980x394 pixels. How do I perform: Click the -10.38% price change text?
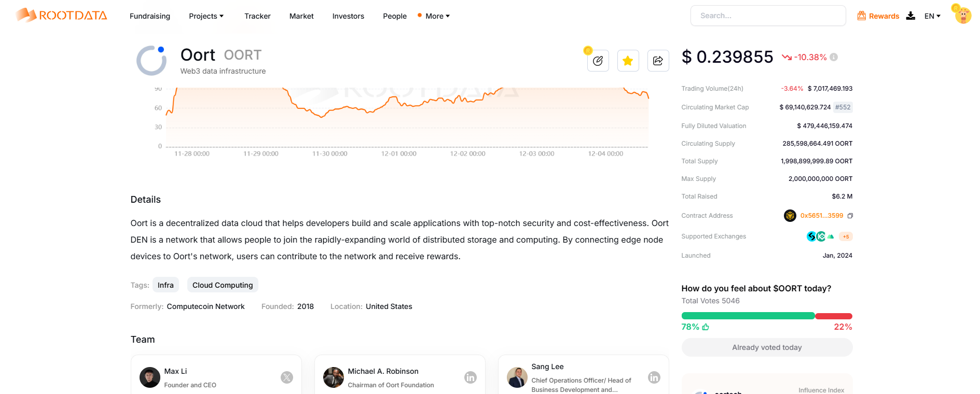[810, 57]
